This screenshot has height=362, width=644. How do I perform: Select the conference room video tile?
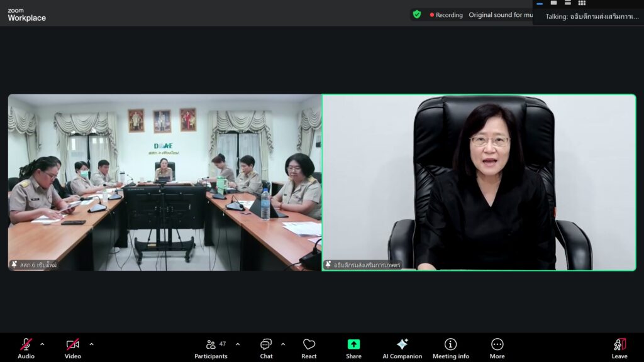pyautogui.click(x=164, y=182)
